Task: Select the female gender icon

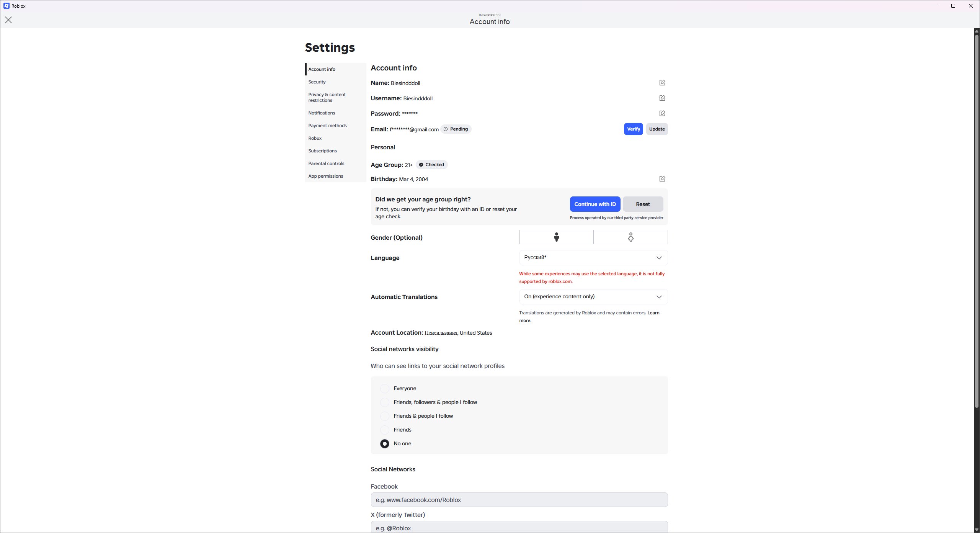Action: tap(630, 237)
